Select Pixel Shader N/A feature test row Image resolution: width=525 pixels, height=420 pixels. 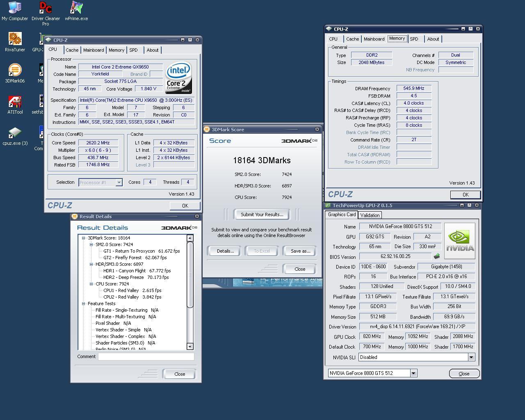pyautogui.click(x=113, y=323)
